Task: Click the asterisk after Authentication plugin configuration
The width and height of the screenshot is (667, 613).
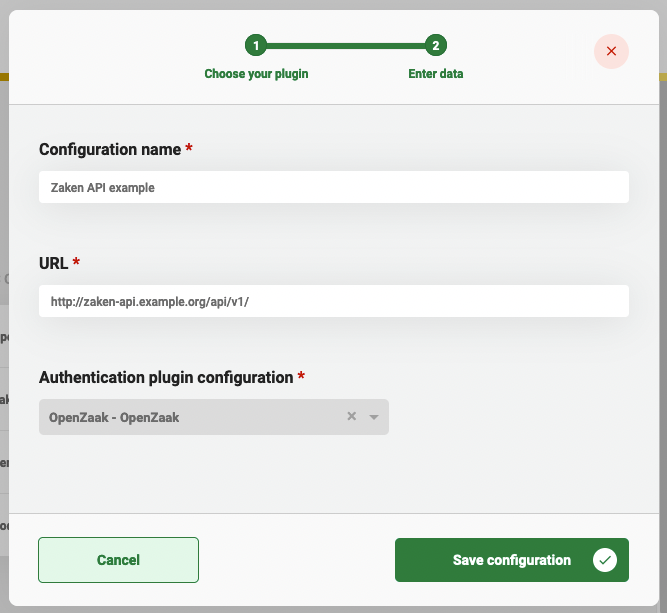Action: pos(301,377)
